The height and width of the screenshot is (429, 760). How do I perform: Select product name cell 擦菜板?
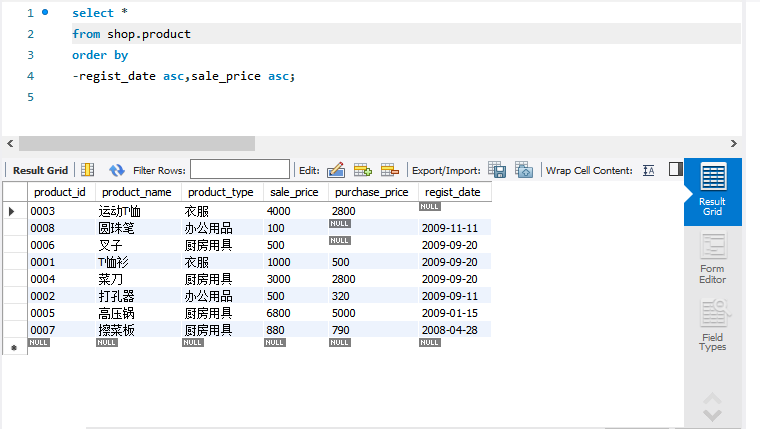139,330
